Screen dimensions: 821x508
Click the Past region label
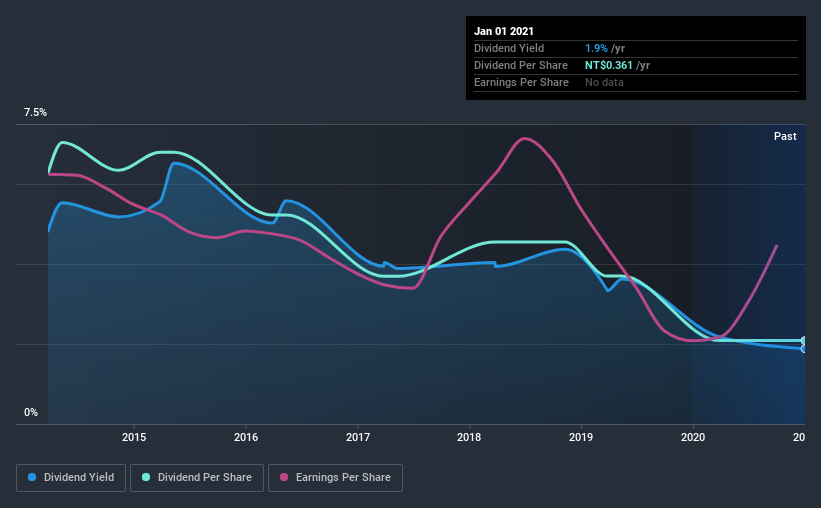point(785,136)
